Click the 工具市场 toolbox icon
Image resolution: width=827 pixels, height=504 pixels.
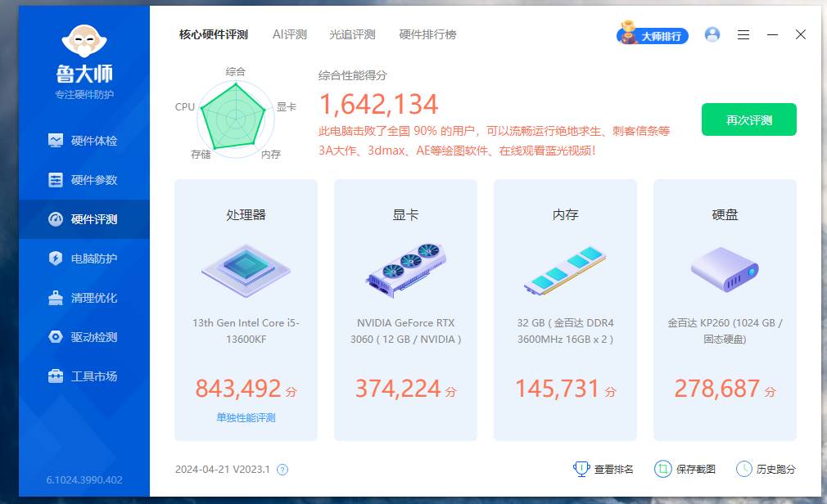56,376
